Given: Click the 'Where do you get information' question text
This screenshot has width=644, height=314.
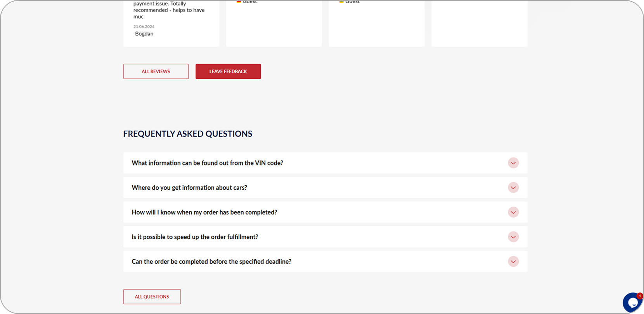Looking at the screenshot, I should (189, 188).
